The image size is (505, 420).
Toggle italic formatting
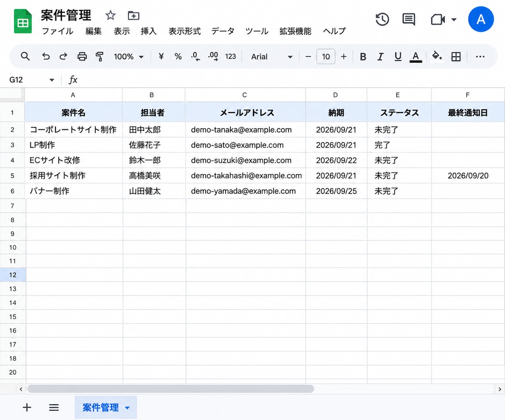coord(380,57)
